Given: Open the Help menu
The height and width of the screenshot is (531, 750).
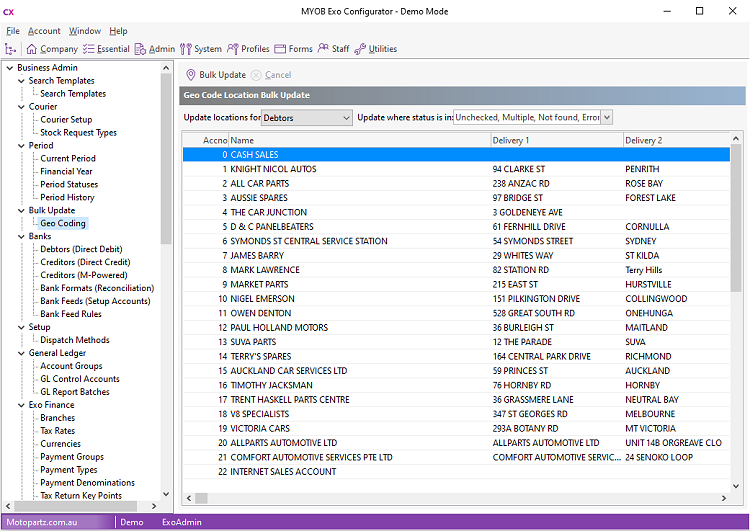Looking at the screenshot, I should coord(118,31).
